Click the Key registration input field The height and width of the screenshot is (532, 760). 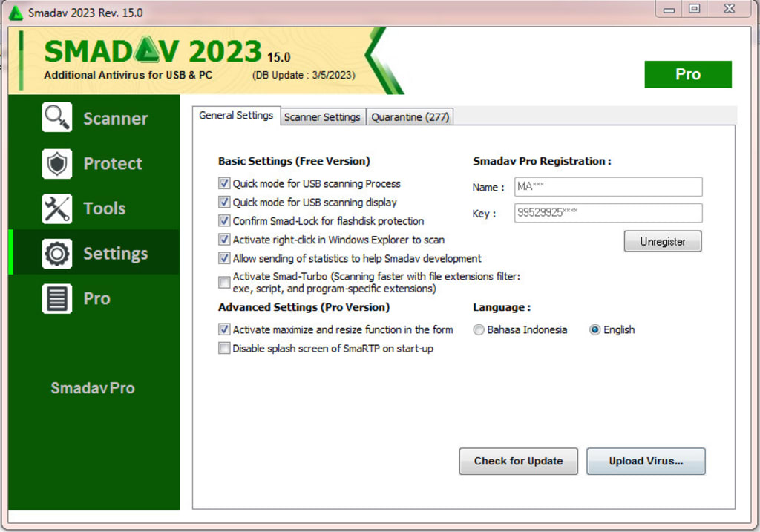point(608,214)
